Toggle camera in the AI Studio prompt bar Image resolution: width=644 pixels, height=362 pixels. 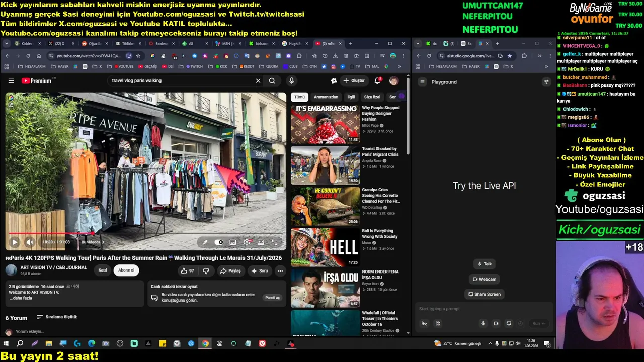click(x=496, y=324)
